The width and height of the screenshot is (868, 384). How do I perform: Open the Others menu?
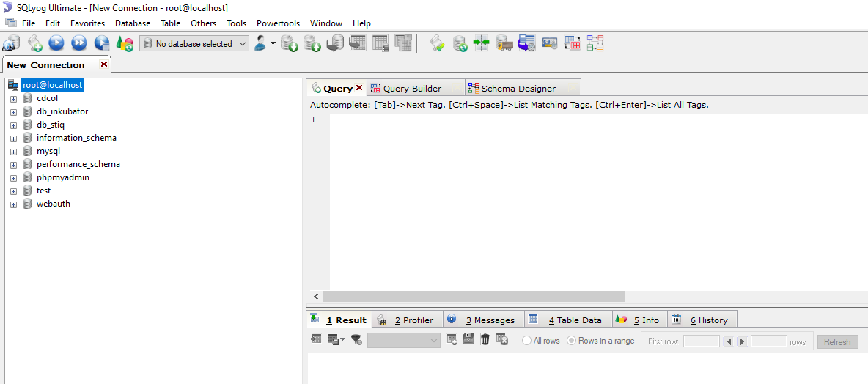[204, 23]
